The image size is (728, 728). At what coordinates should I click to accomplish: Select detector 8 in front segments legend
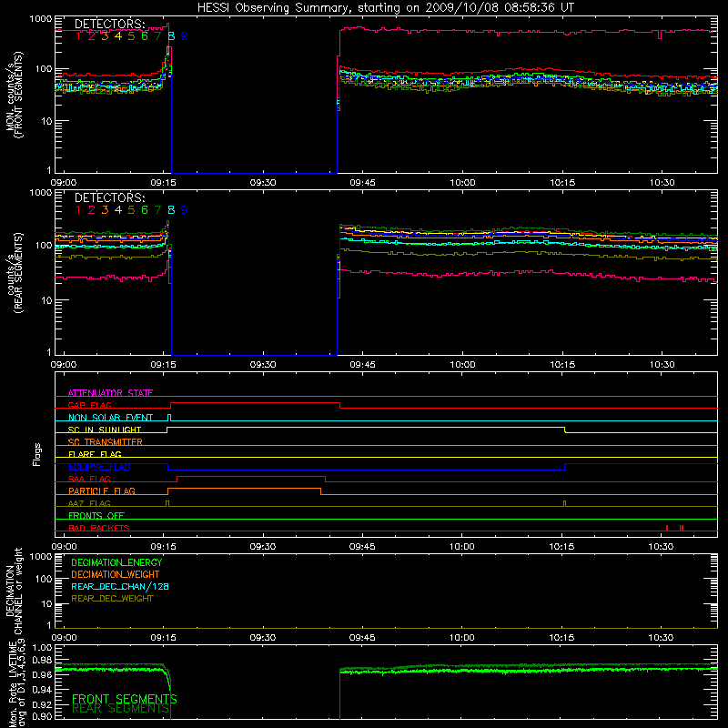[x=171, y=36]
